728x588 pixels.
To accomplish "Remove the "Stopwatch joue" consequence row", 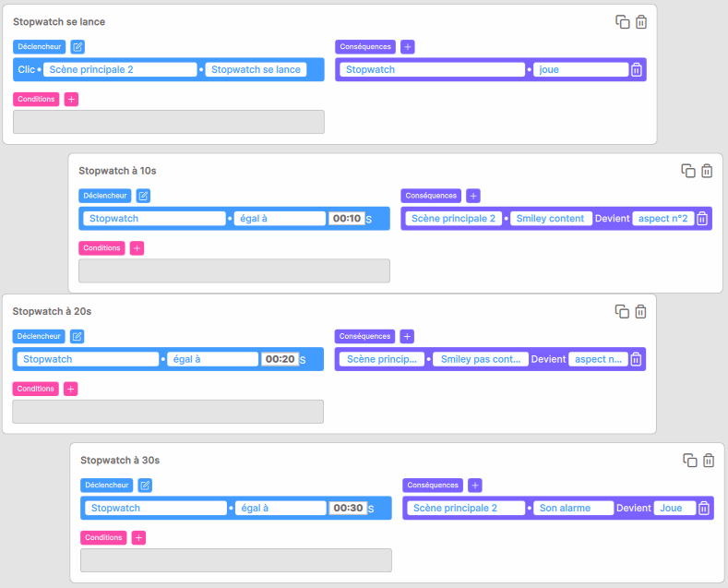I will pyautogui.click(x=637, y=69).
